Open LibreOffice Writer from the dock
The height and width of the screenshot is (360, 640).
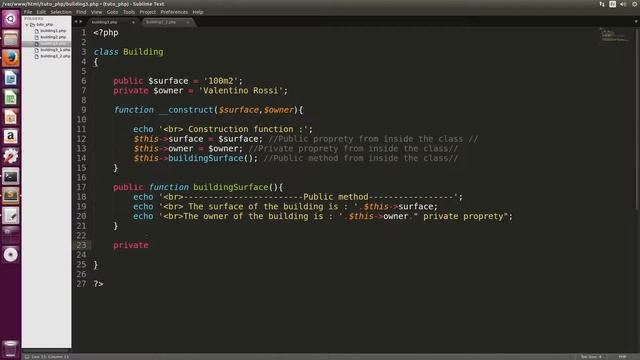click(11, 78)
